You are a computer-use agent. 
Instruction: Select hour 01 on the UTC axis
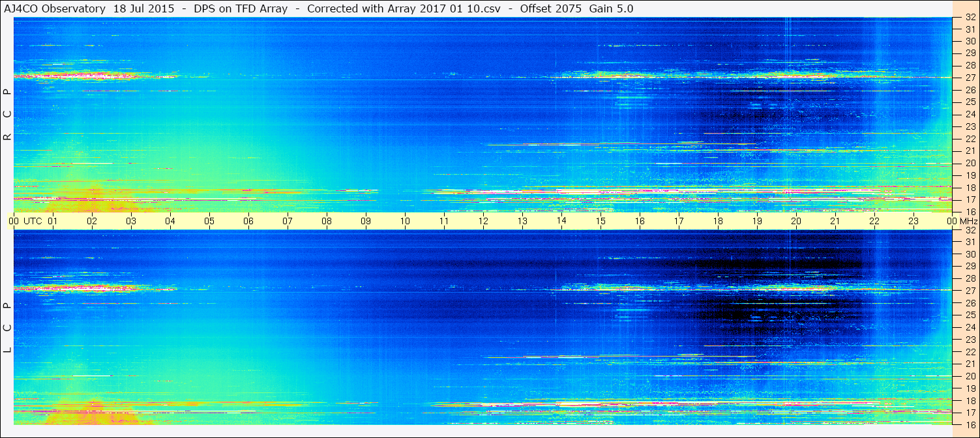pos(53,221)
